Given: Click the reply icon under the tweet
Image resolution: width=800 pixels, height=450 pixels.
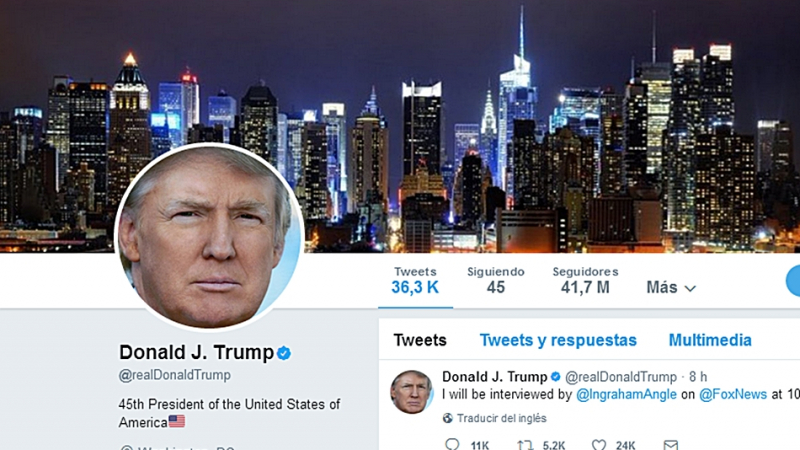Looking at the screenshot, I should click(452, 444).
